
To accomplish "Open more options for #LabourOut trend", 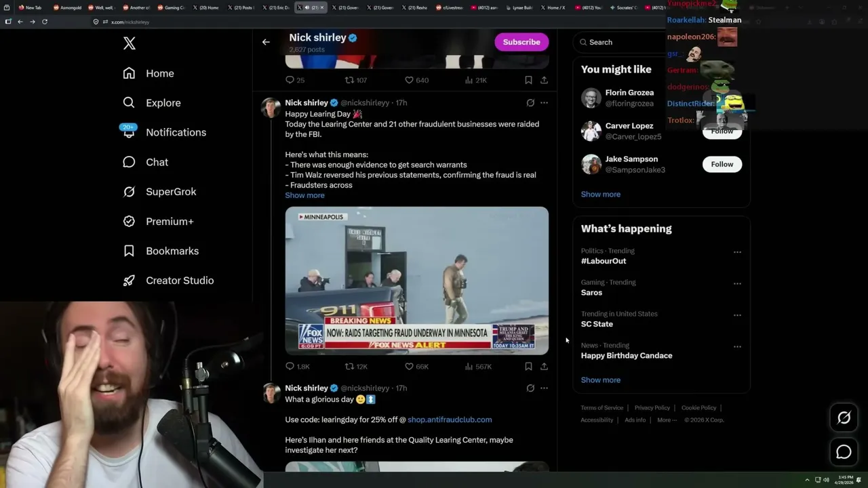I will pyautogui.click(x=737, y=252).
